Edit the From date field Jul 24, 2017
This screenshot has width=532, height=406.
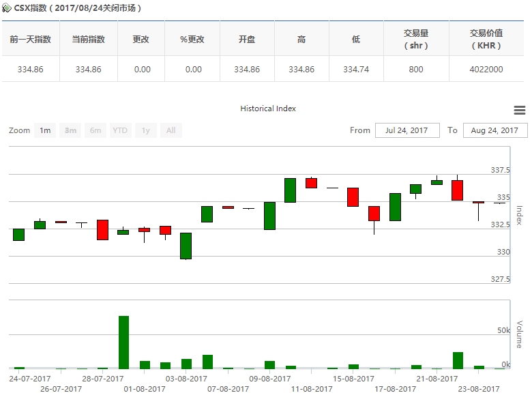407,130
